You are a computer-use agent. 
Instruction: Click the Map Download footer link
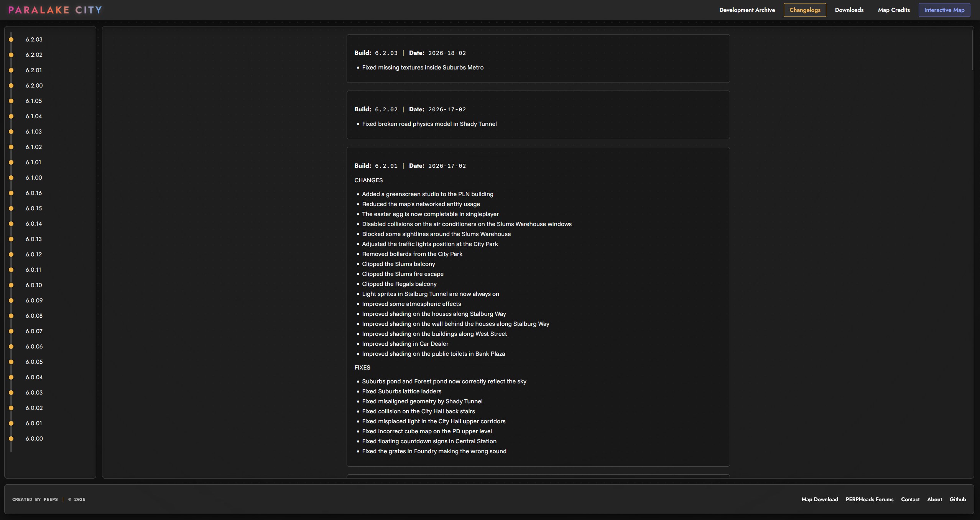819,499
